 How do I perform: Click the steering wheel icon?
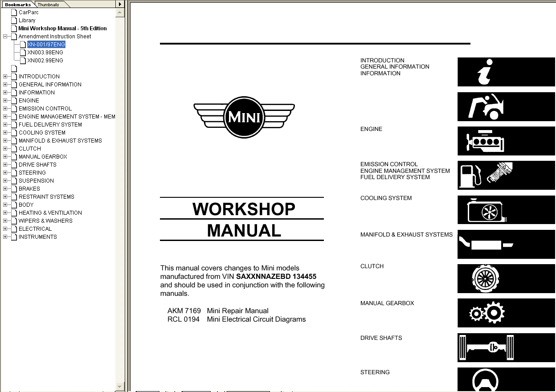tap(486, 381)
